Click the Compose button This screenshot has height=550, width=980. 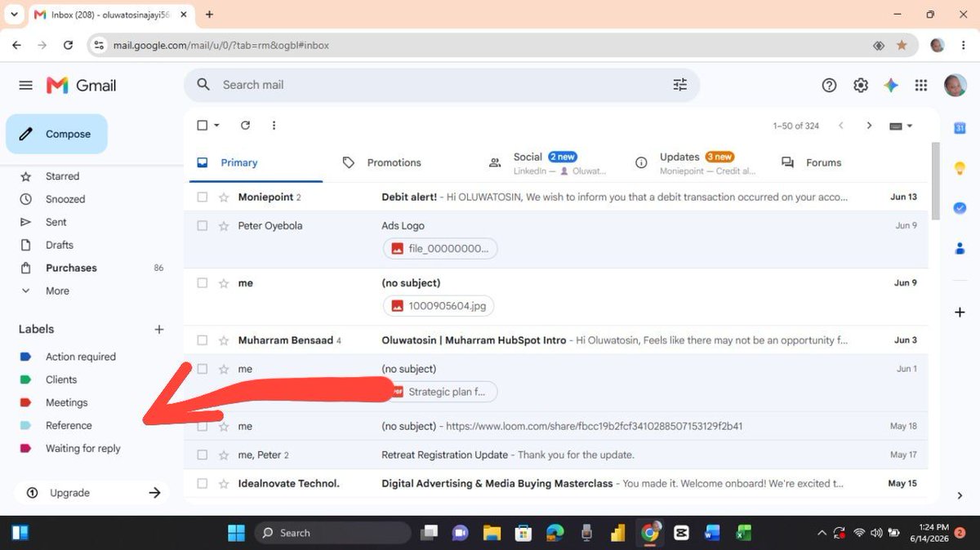click(x=56, y=134)
